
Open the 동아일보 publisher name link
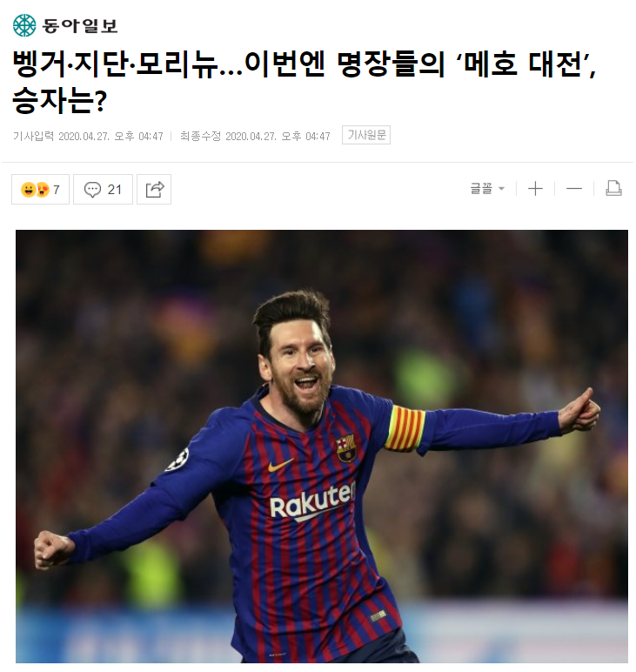[x=79, y=26]
